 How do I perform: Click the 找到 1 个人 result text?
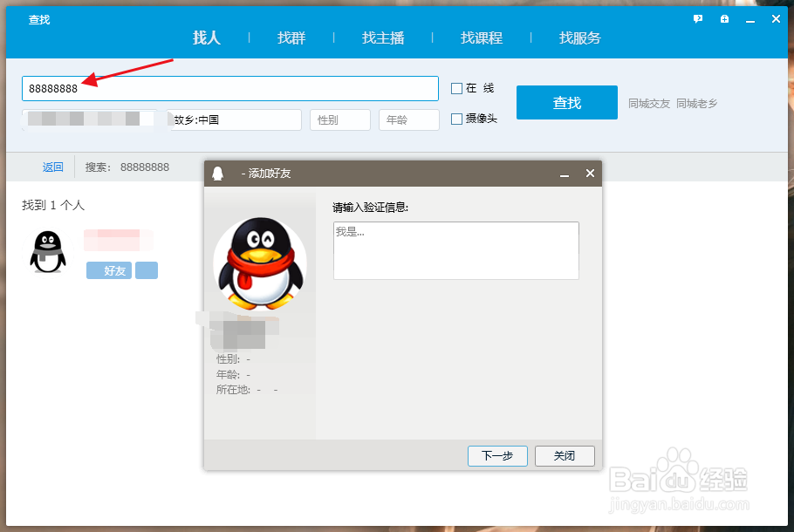pos(53,205)
